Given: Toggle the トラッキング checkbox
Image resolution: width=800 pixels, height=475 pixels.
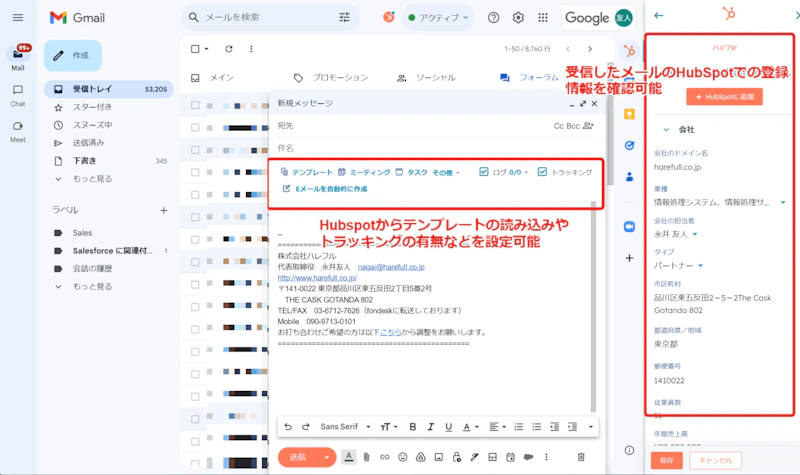Looking at the screenshot, I should tap(542, 172).
